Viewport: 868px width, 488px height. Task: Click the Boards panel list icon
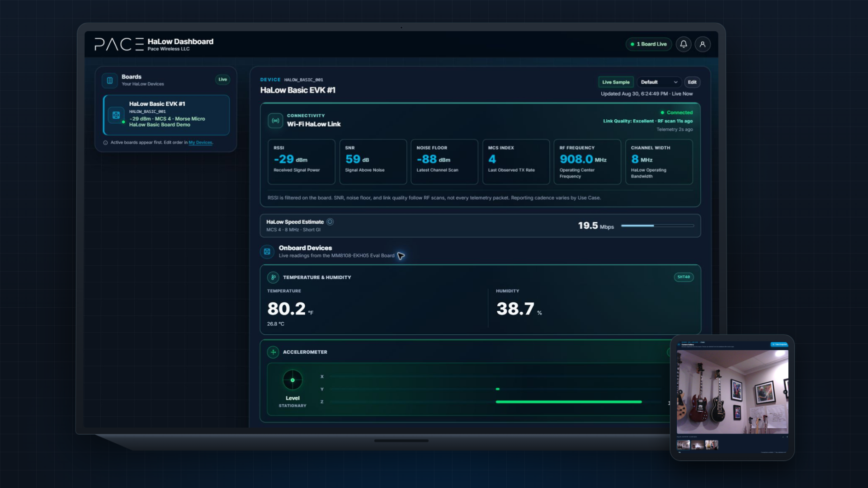point(109,80)
